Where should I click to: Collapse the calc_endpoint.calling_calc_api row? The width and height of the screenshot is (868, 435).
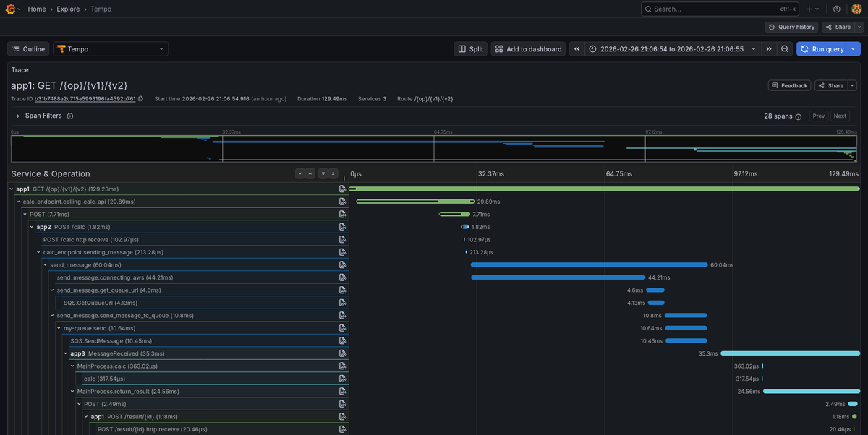tap(19, 202)
